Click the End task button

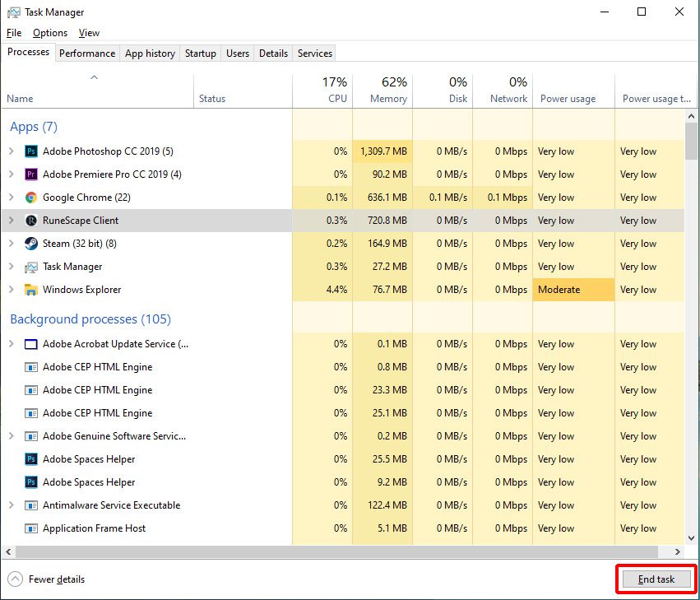click(x=656, y=579)
